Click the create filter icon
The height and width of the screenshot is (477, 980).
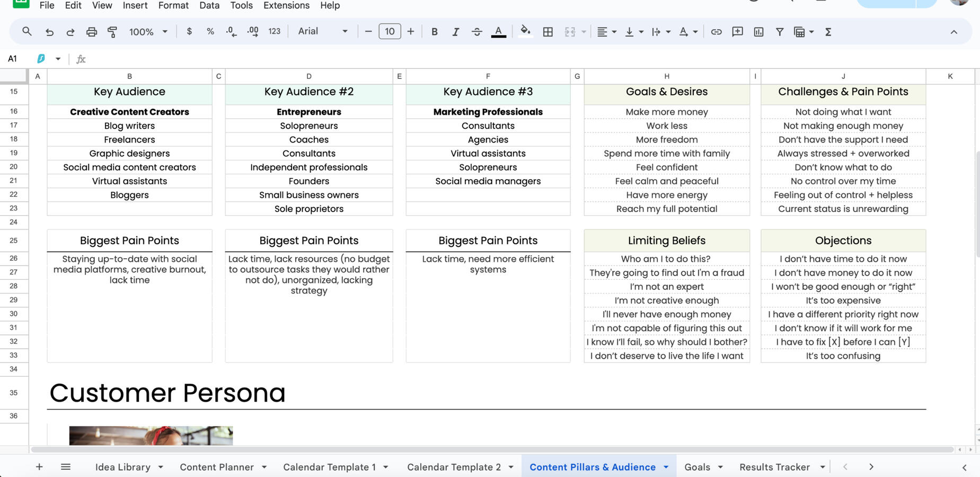tap(780, 32)
